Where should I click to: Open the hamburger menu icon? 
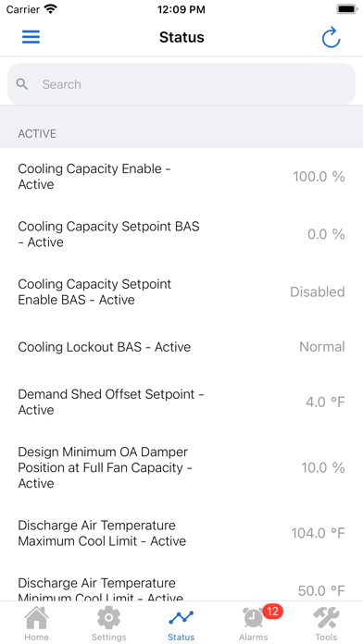tap(31, 37)
